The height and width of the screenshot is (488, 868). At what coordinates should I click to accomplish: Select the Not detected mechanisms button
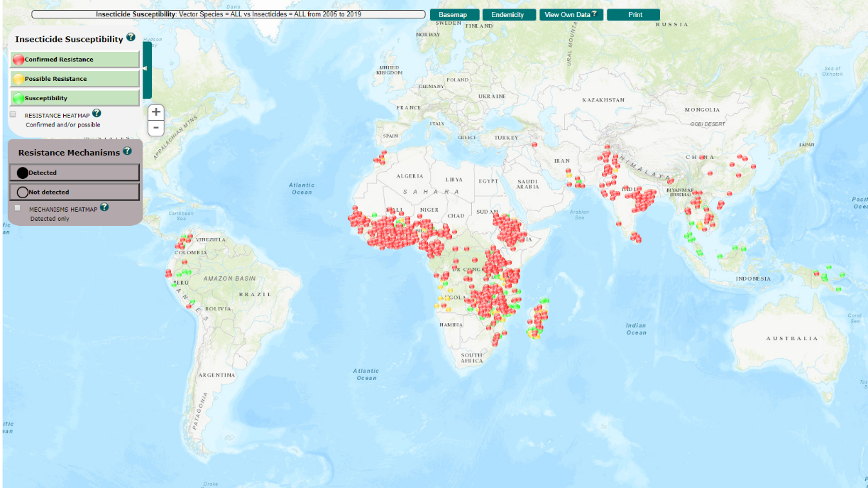75,192
